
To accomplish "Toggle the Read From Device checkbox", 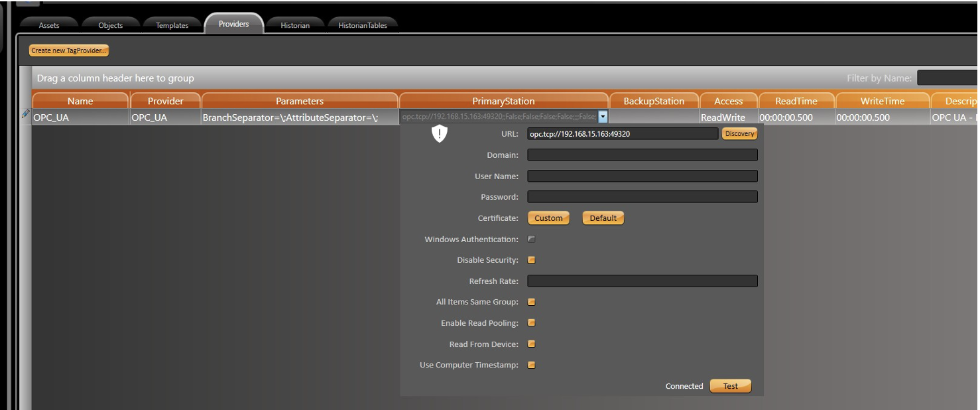I will tap(531, 344).
